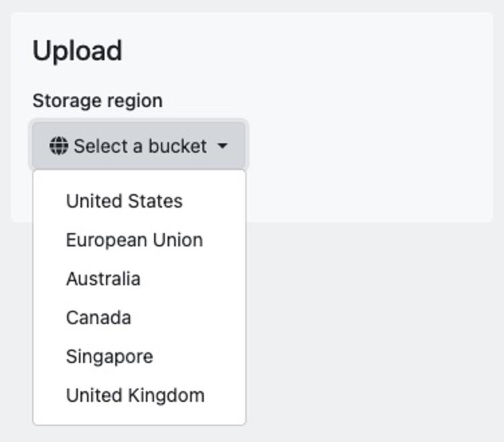Pick the UK bucket option

135,395
